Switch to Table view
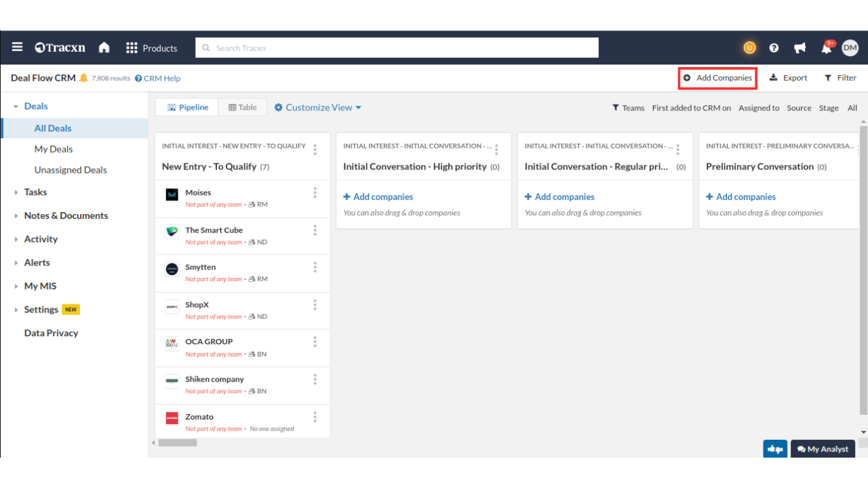The image size is (868, 488). click(x=243, y=107)
